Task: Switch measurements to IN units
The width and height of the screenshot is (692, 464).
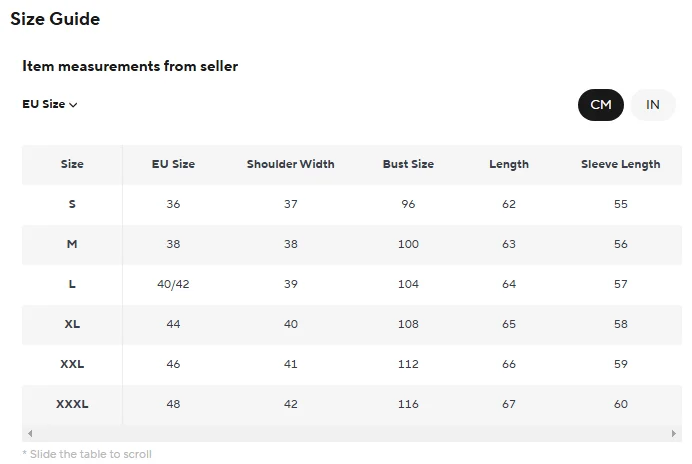Action: [x=653, y=105]
